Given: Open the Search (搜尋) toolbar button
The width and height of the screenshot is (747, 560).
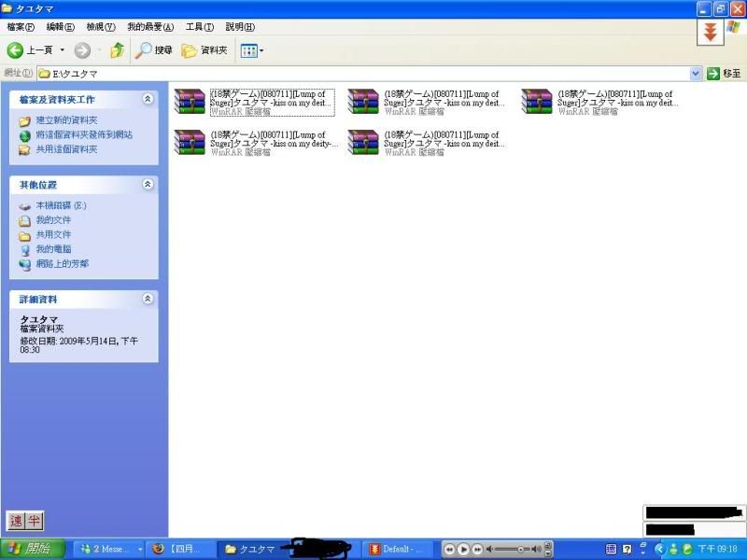Looking at the screenshot, I should point(154,50).
